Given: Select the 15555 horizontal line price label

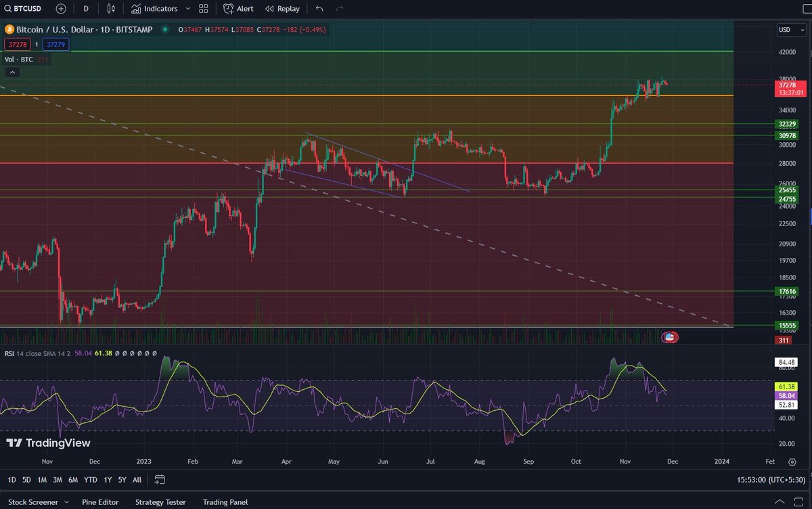Looking at the screenshot, I should pos(788,326).
